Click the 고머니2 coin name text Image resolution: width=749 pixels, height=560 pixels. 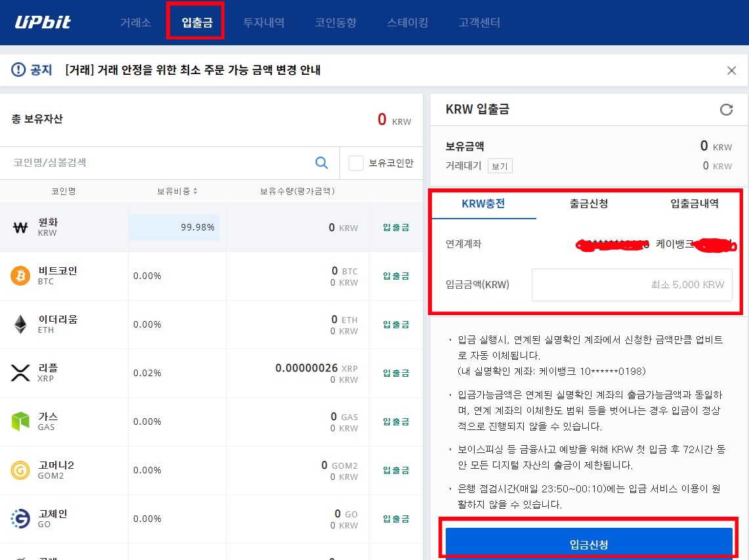click(56, 465)
